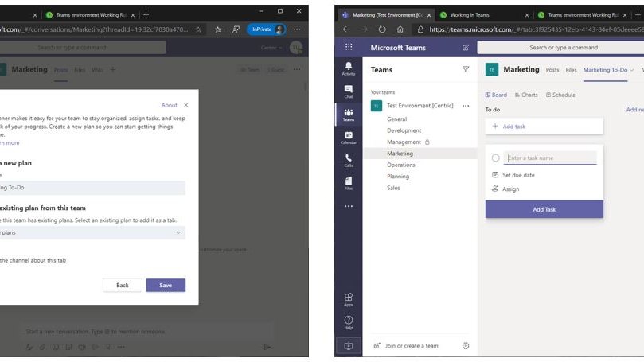Viewport: 644px width, 362px height.
Task: Select Test Environment [Centric] team
Action: (x=420, y=106)
